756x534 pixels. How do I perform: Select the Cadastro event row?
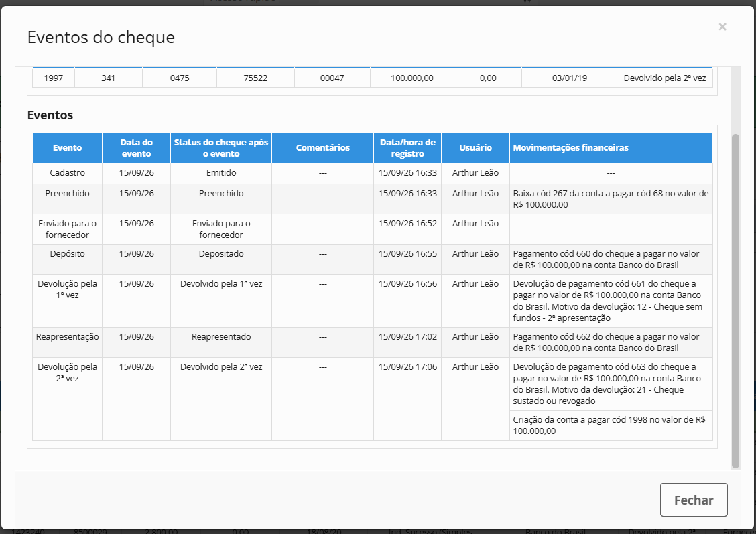372,173
